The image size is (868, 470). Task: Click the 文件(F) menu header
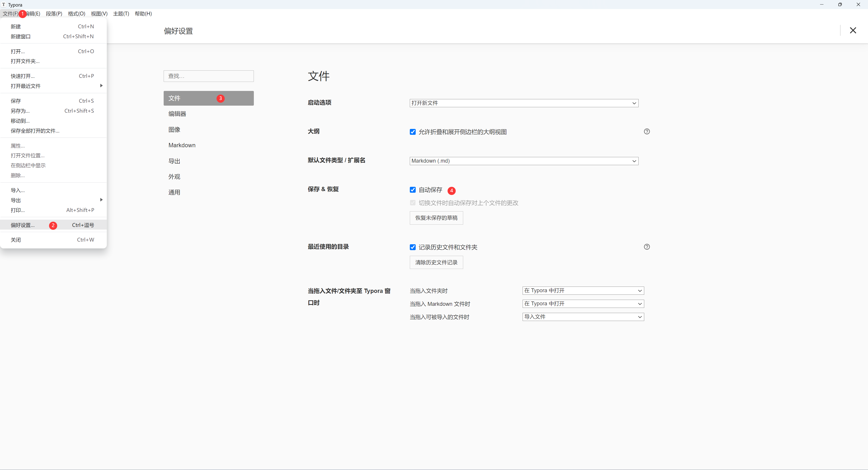coord(10,14)
